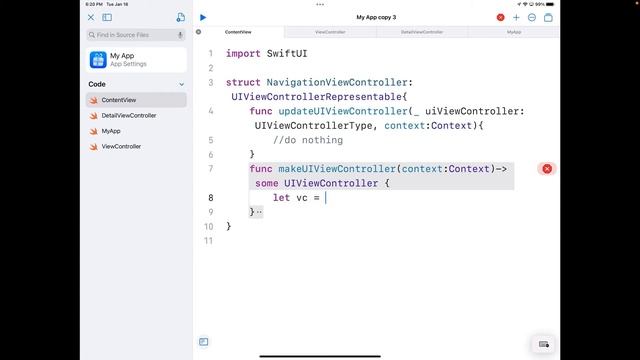Click the plus icon in top toolbar
The height and width of the screenshot is (360, 640).
click(x=516, y=18)
